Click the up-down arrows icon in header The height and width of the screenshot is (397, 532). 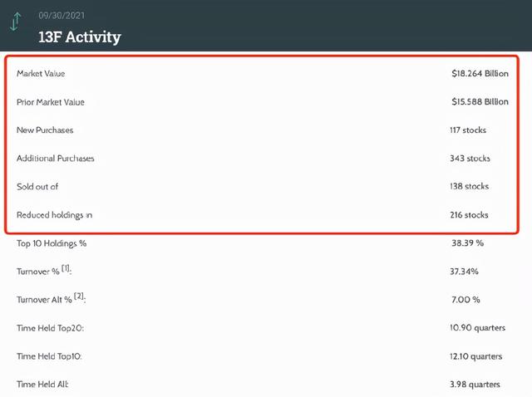pos(15,22)
